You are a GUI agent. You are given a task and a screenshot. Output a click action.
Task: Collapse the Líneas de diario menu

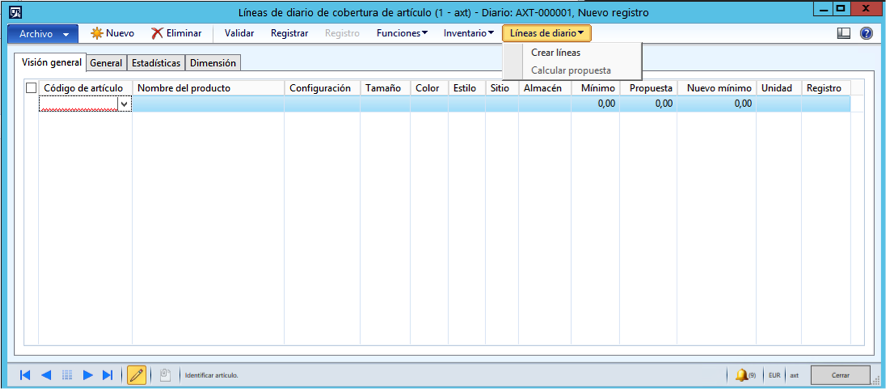[547, 33]
